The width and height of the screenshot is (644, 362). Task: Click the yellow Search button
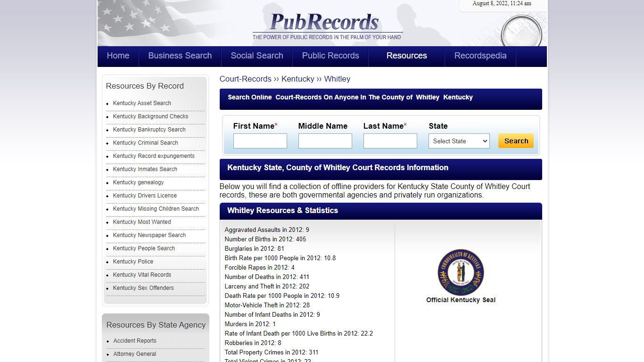[x=516, y=141]
